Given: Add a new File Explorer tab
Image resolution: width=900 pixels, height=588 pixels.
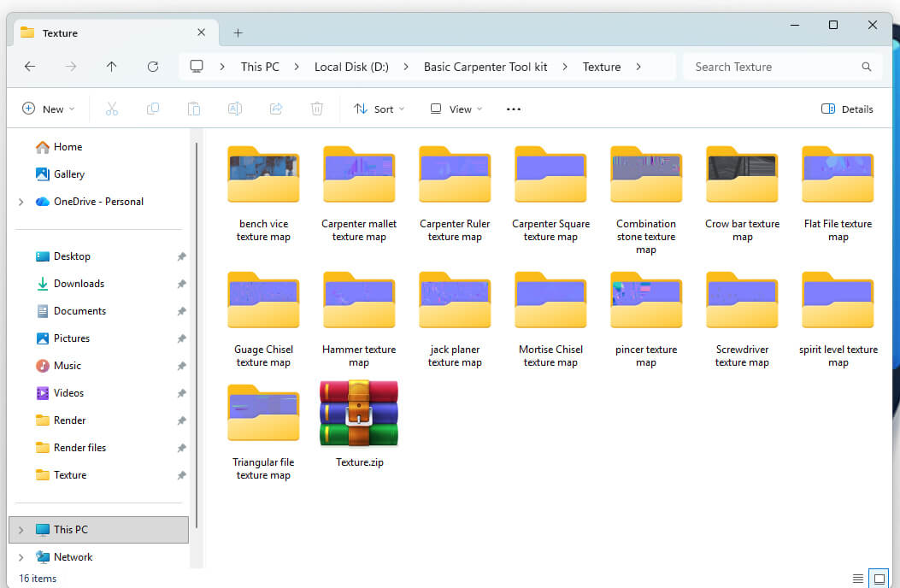Looking at the screenshot, I should pos(238,32).
